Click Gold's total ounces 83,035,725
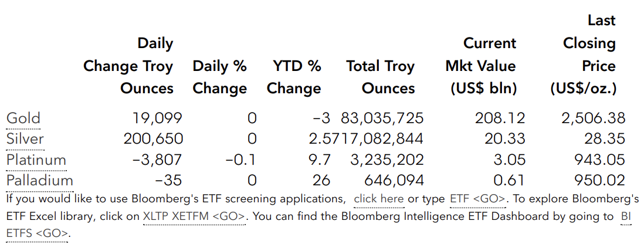The height and width of the screenshot is (251, 644). click(382, 118)
